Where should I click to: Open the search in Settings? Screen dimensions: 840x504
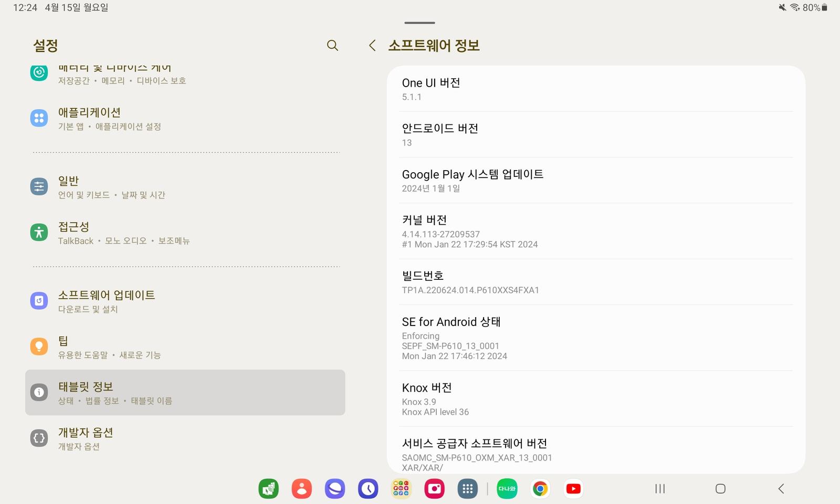pyautogui.click(x=332, y=46)
